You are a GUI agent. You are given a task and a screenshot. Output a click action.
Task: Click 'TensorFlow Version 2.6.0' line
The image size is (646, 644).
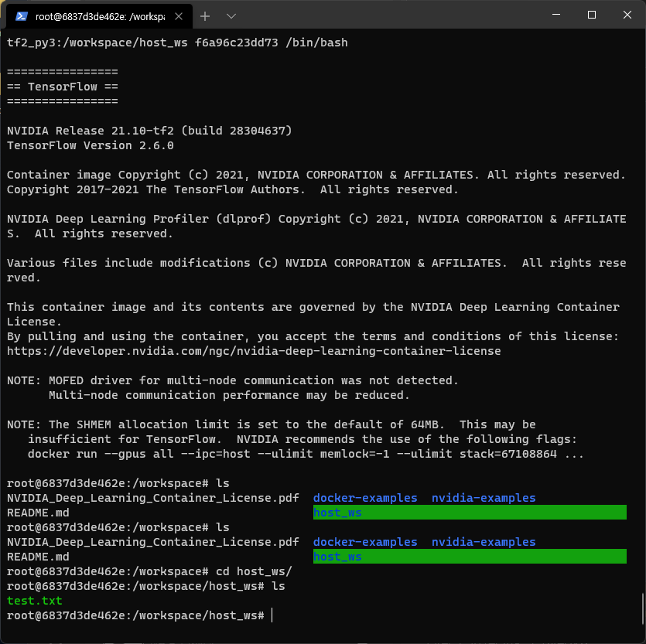click(x=91, y=146)
